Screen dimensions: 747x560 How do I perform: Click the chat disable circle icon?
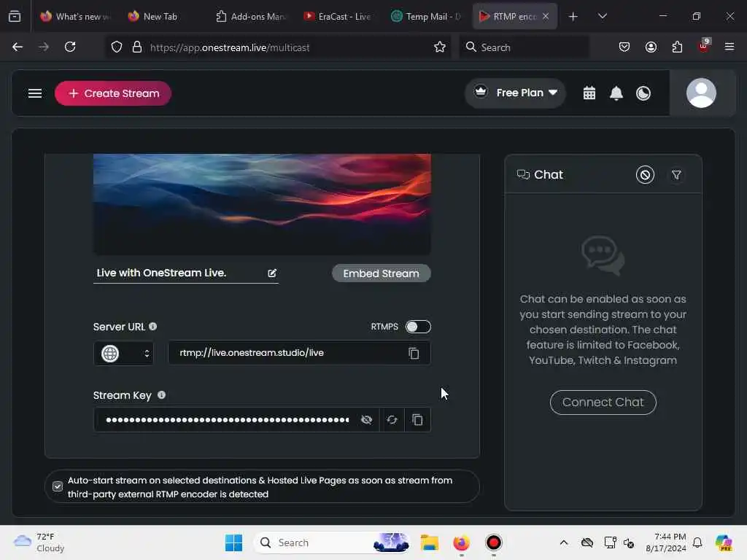pyautogui.click(x=645, y=175)
